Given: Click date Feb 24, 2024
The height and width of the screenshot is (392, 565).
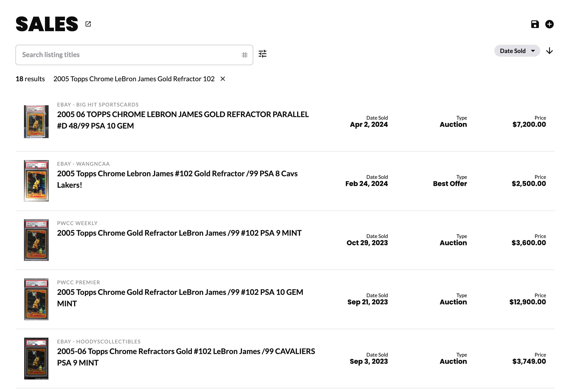Looking at the screenshot, I should coord(366,183).
